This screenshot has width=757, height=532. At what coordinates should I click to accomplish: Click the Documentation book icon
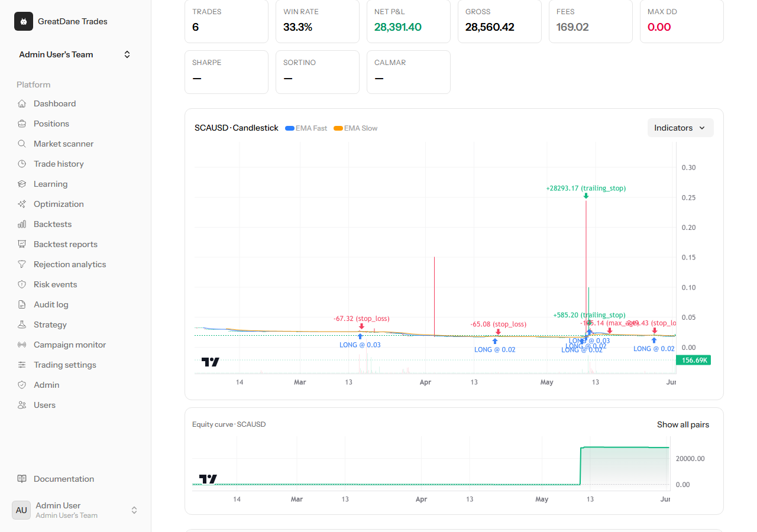(x=22, y=479)
